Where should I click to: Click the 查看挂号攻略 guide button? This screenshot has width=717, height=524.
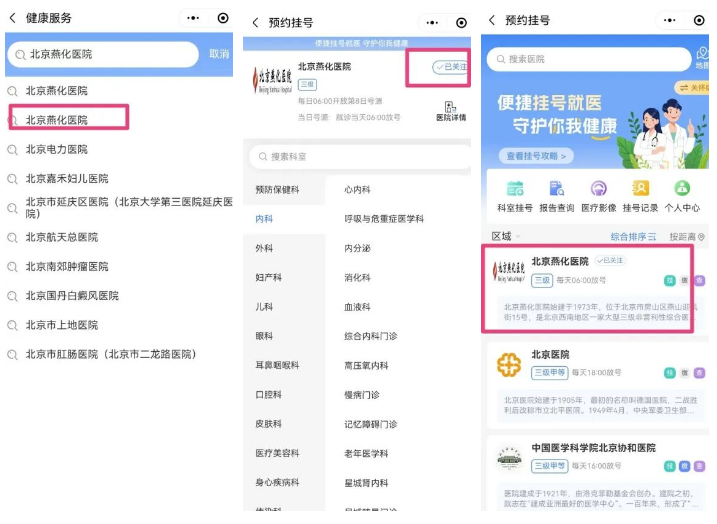(536, 156)
